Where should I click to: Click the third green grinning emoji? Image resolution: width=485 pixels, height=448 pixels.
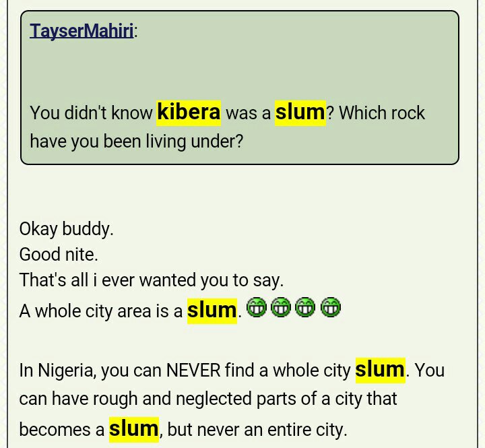tap(305, 308)
